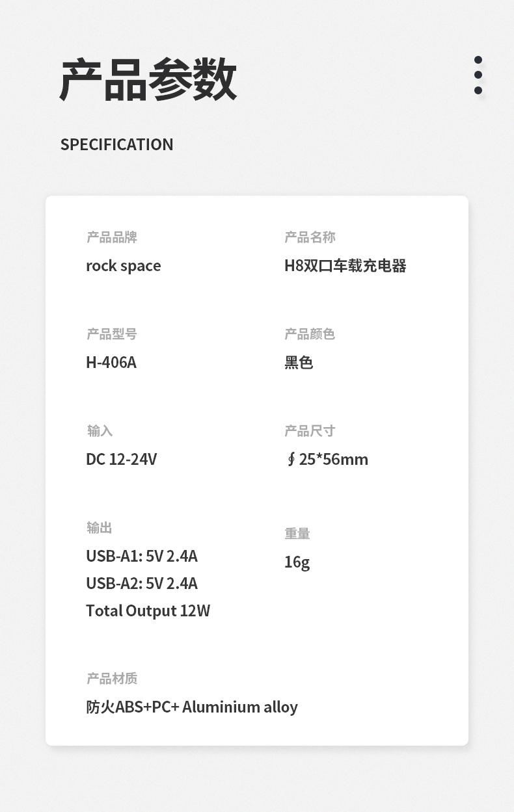Image resolution: width=514 pixels, height=812 pixels.
Task: Click the 产品尺寸 label
Action: pos(310,431)
